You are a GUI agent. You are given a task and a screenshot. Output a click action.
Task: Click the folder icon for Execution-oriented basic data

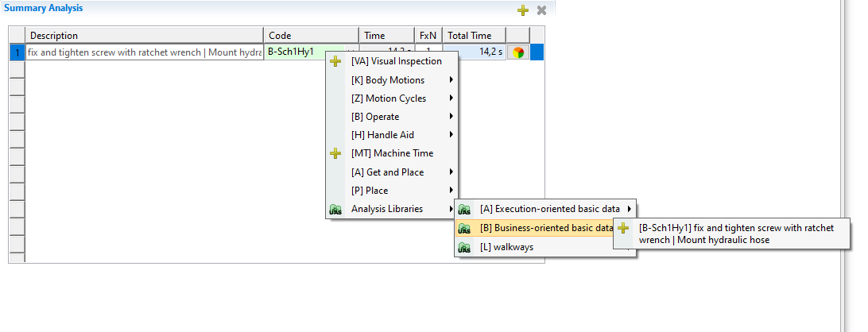pyautogui.click(x=464, y=210)
